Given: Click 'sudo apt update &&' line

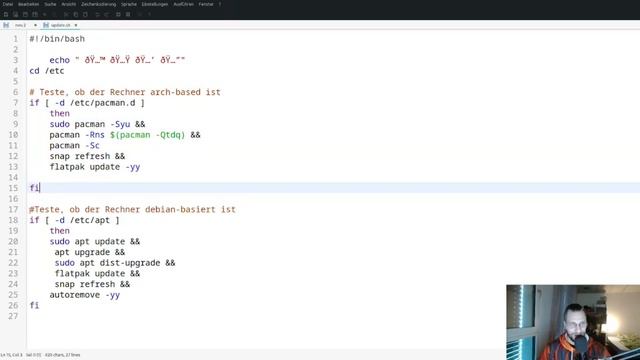Looking at the screenshot, I should pyautogui.click(x=95, y=242).
